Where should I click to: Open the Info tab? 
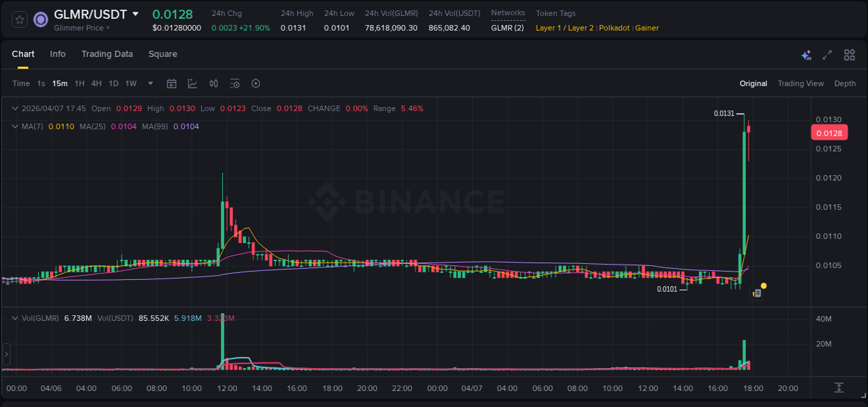point(58,54)
